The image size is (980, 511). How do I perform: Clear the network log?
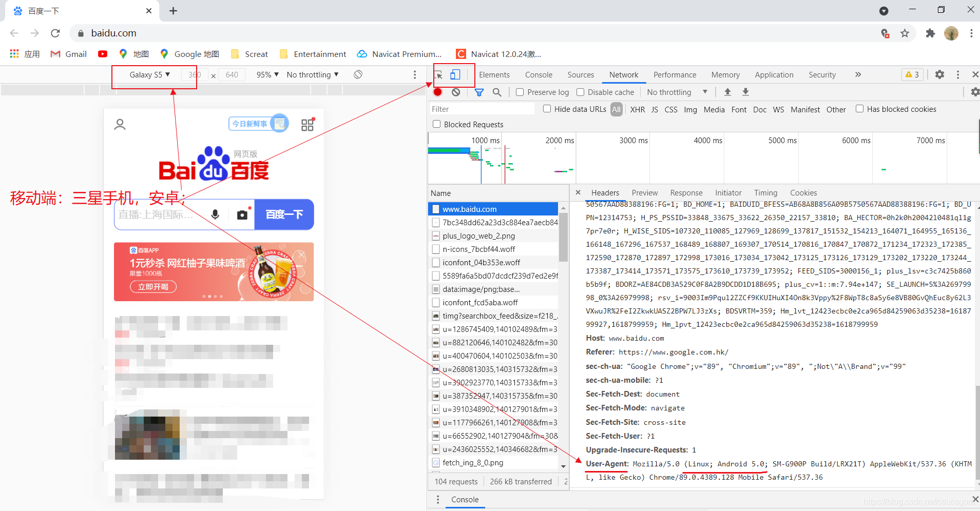456,92
